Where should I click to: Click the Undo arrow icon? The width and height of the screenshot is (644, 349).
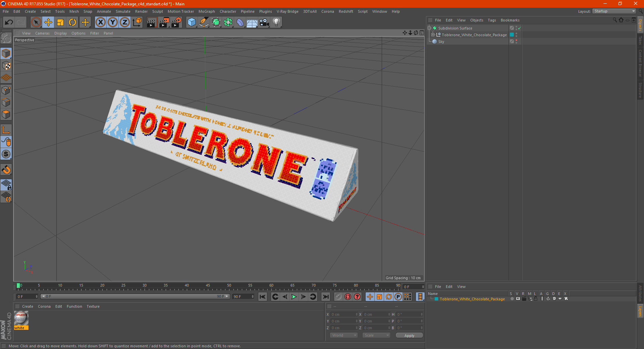point(9,22)
